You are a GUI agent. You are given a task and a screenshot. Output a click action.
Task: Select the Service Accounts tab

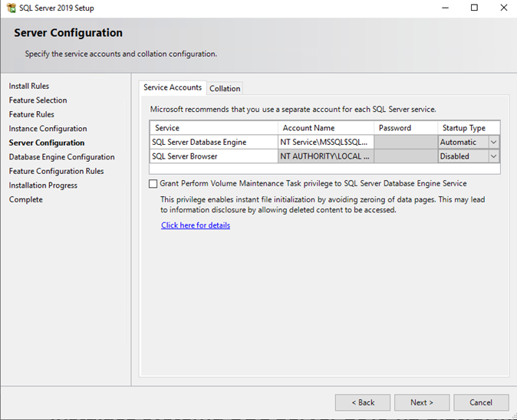tap(173, 87)
